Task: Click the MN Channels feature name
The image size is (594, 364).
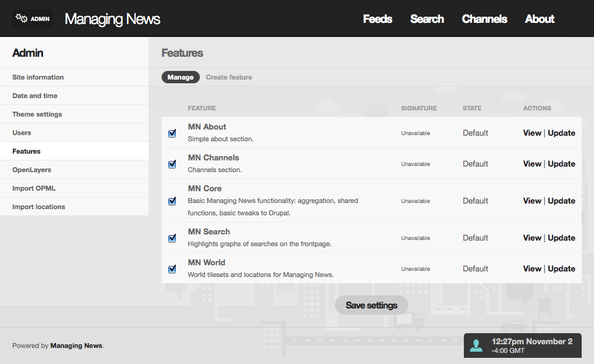Action: [213, 157]
